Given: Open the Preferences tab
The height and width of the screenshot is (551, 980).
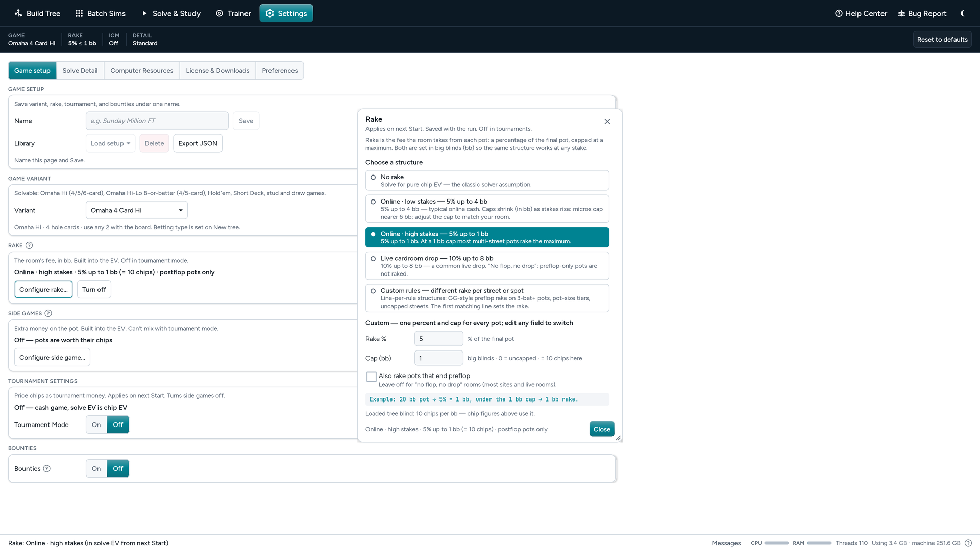Looking at the screenshot, I should click(x=280, y=70).
